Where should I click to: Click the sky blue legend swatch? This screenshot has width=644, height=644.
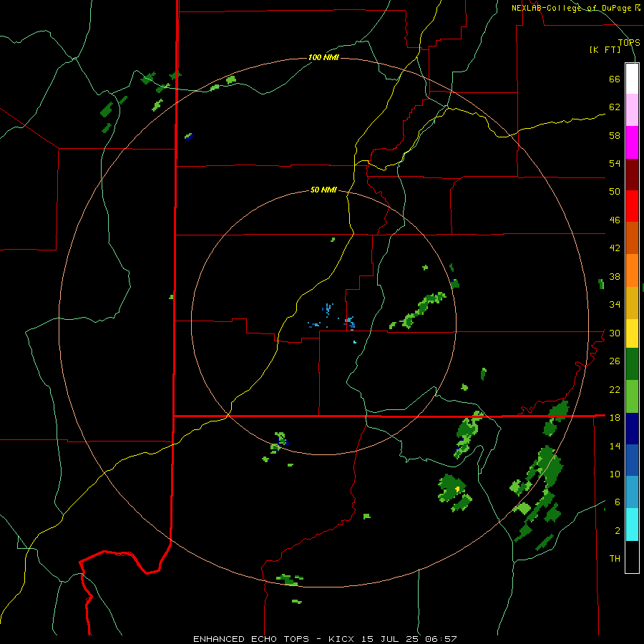click(632, 492)
